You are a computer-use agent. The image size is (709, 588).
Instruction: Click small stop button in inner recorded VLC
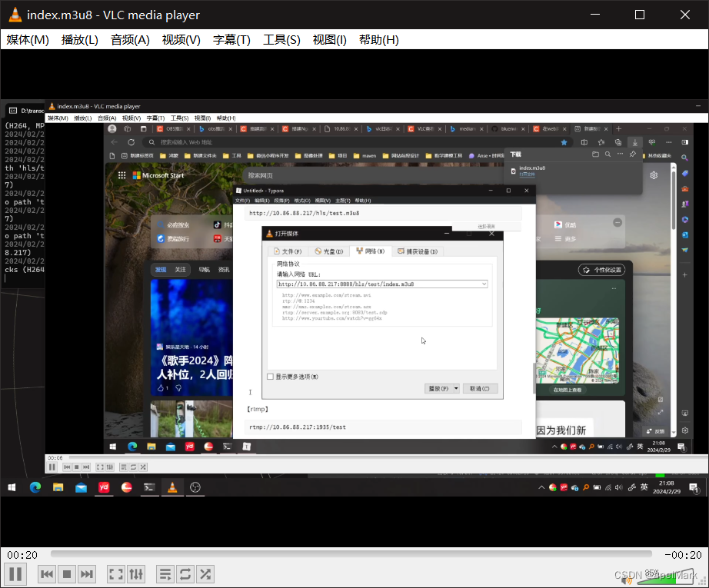tap(76, 467)
